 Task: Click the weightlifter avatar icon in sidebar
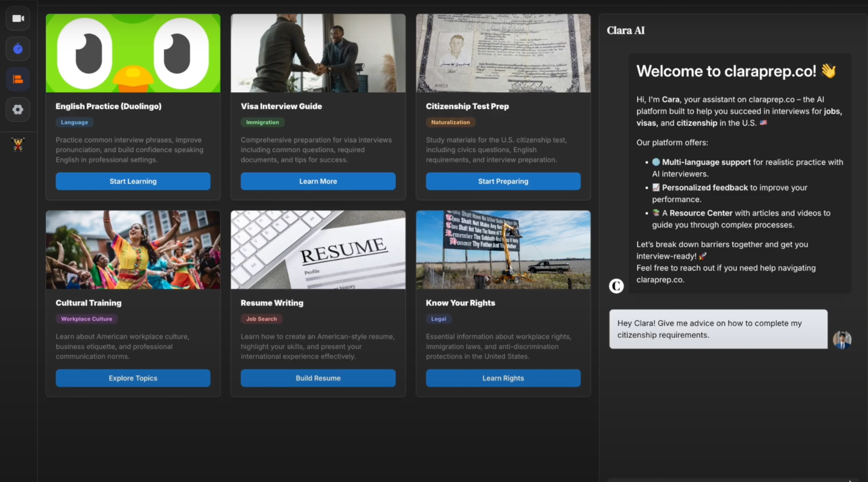coord(18,145)
